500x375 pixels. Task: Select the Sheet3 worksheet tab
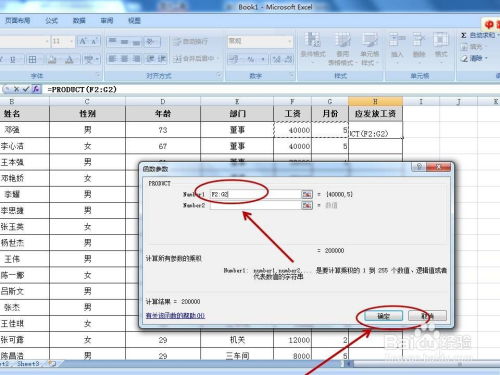coord(28,364)
